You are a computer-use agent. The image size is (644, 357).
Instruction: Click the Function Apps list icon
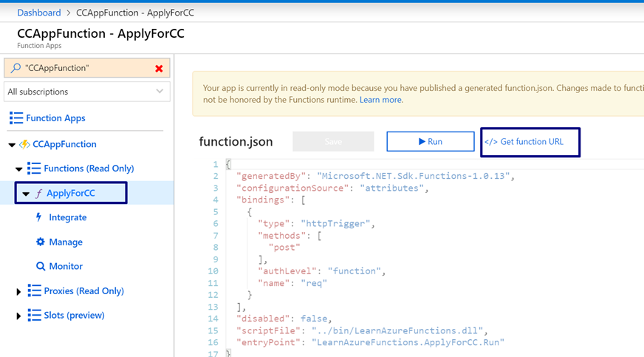16,118
